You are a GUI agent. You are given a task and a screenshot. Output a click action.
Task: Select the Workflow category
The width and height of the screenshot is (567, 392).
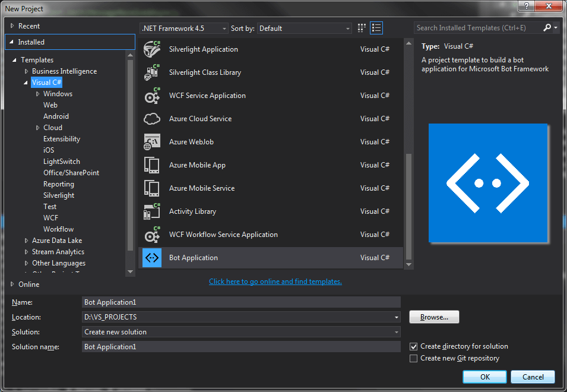point(59,229)
